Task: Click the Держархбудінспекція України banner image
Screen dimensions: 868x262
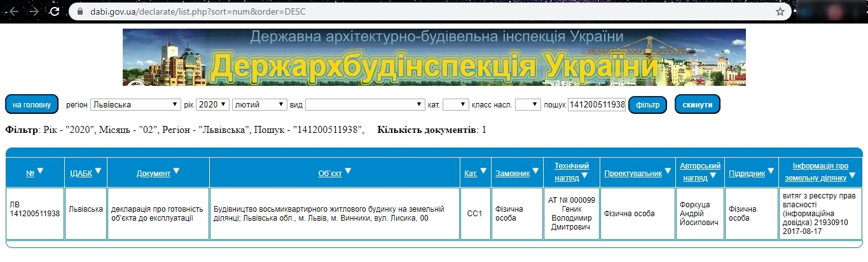Action: tap(434, 57)
